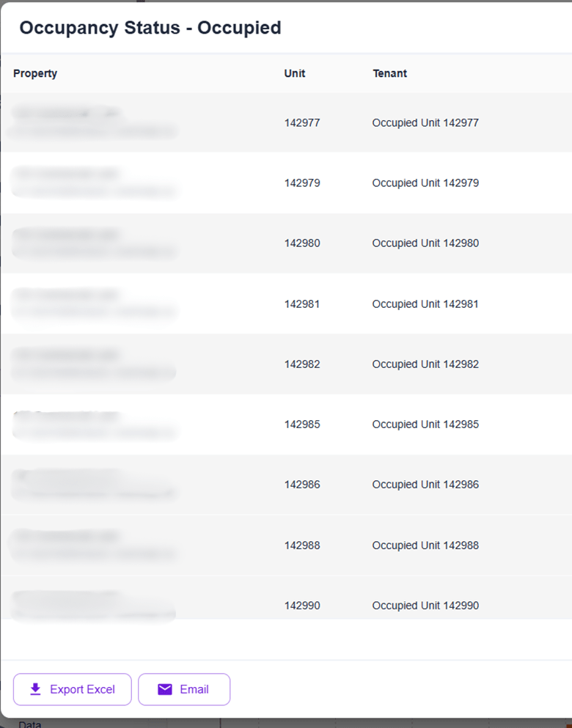
Task: Select unit number 142985 cell
Action: [302, 424]
